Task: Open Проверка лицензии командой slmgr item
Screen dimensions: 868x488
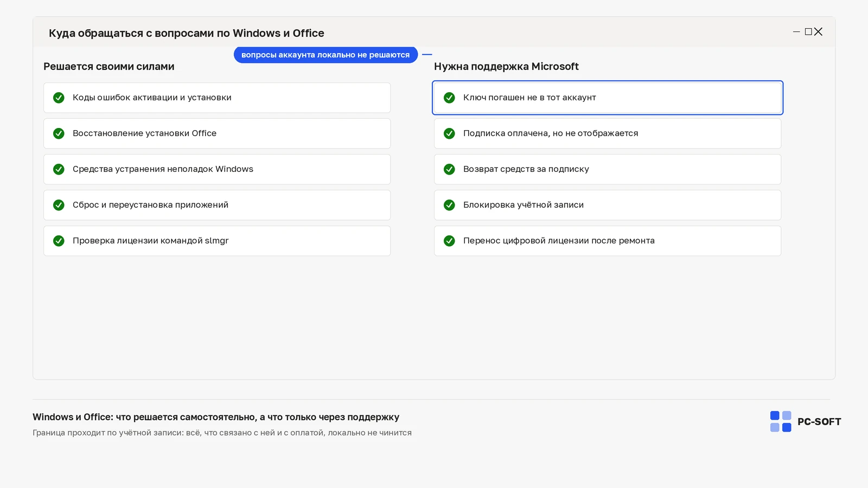Action: 217,241
